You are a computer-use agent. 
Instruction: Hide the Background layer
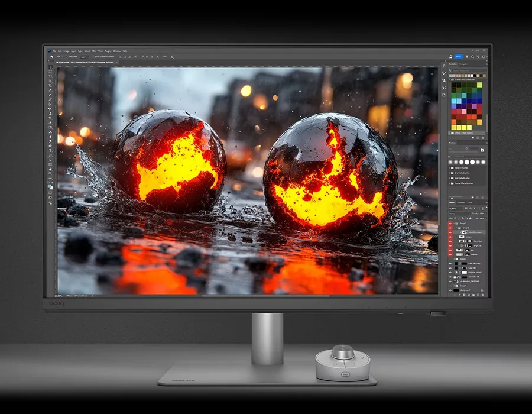[x=450, y=290]
